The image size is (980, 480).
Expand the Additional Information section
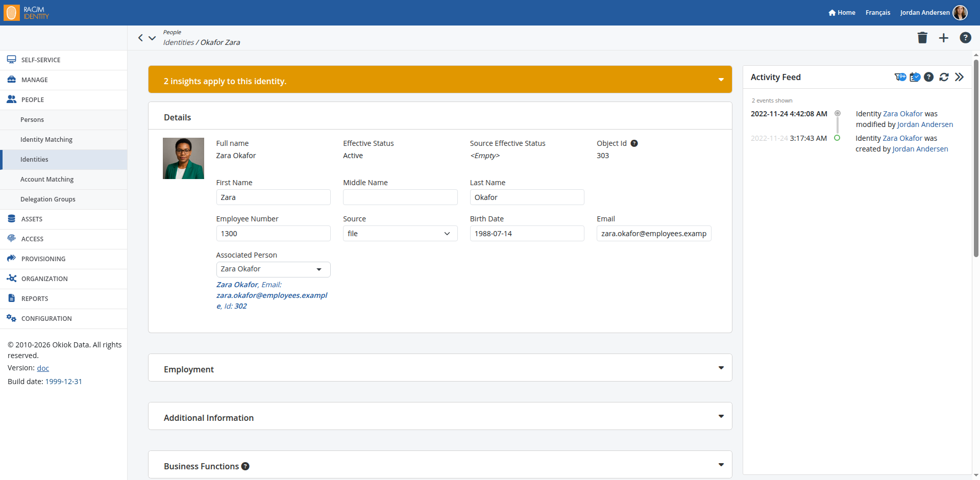tap(440, 416)
